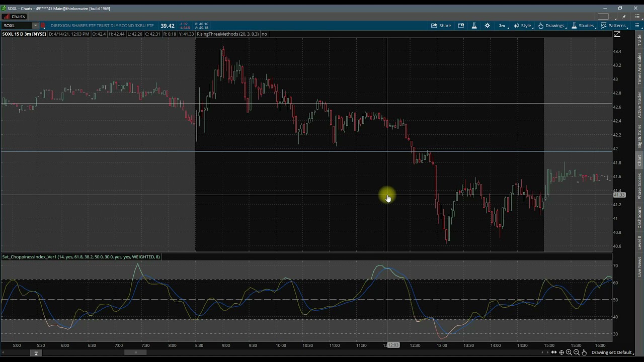Open the 3m timeframe dropdown

coord(502,26)
